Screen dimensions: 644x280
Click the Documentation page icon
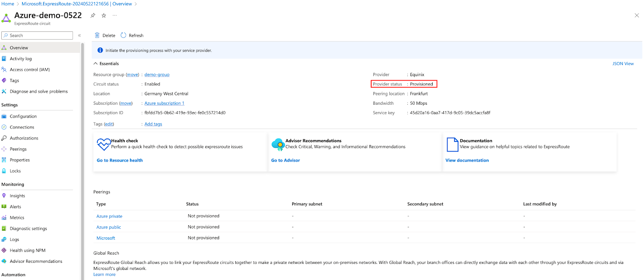452,144
